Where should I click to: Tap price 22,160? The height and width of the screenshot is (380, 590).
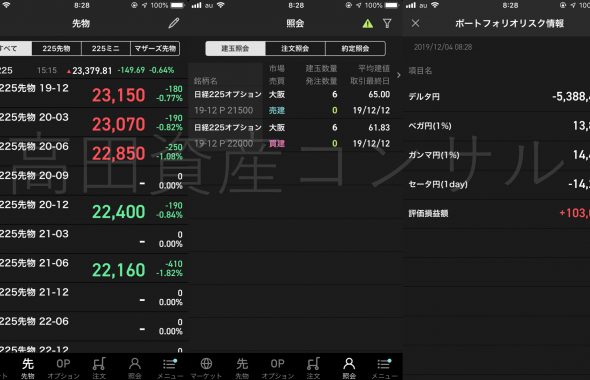click(119, 271)
